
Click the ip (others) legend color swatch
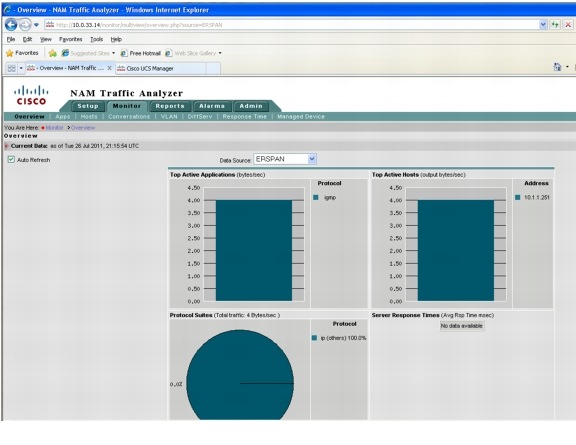click(314, 338)
